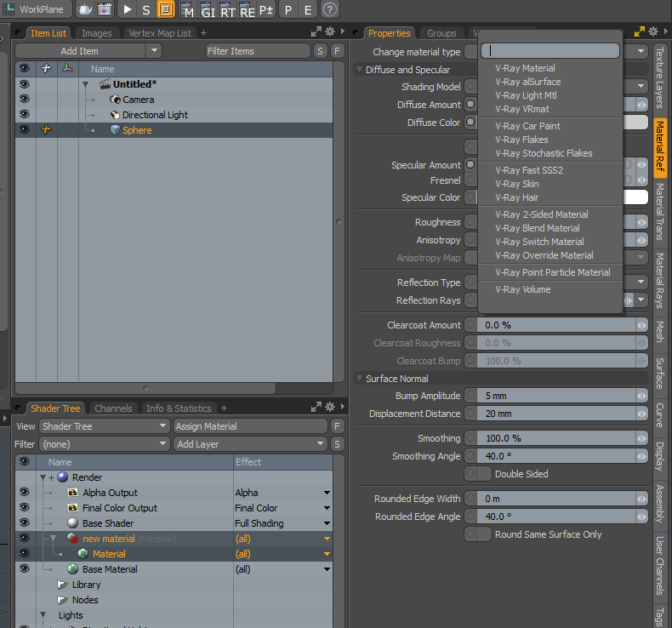
Task: Open the RT settings window icon
Action: pyautogui.click(x=227, y=9)
